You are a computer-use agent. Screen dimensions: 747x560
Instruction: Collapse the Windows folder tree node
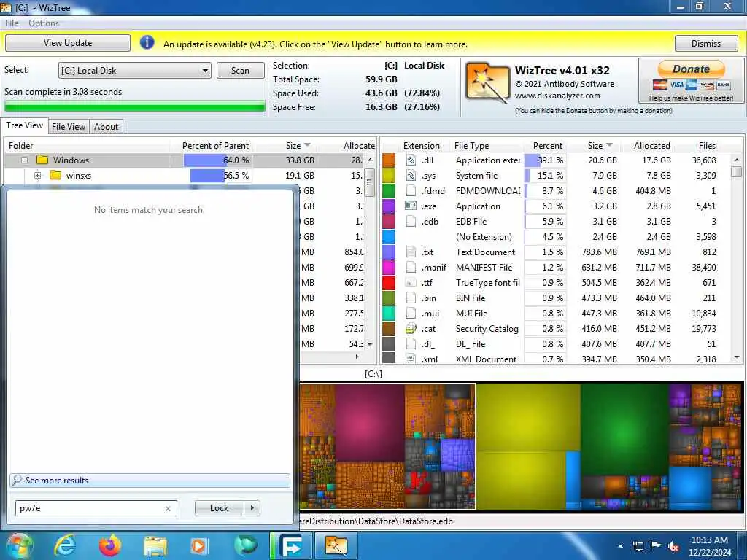tap(24, 160)
